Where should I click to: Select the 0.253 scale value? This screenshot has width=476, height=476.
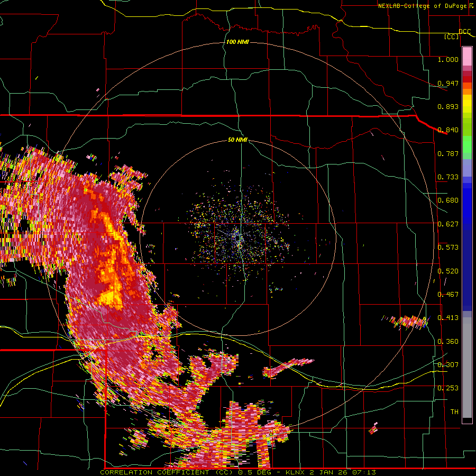click(448, 388)
